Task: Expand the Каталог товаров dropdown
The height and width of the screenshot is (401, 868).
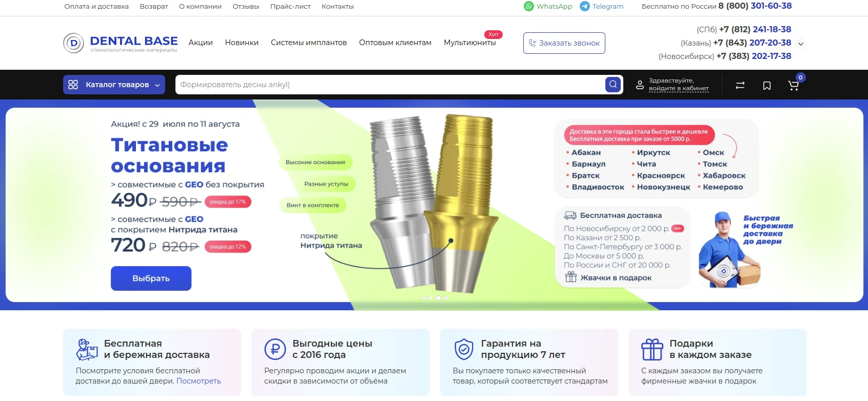Action: click(114, 85)
